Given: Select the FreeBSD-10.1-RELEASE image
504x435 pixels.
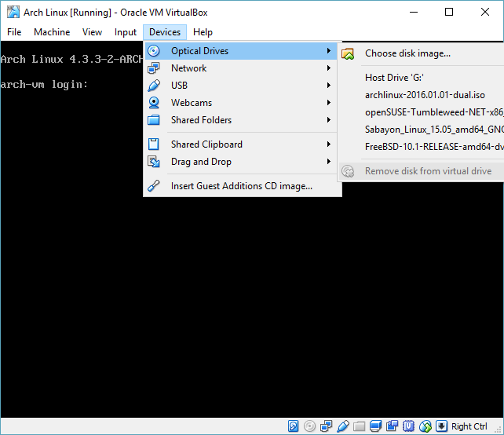Looking at the screenshot, I should 421,147.
